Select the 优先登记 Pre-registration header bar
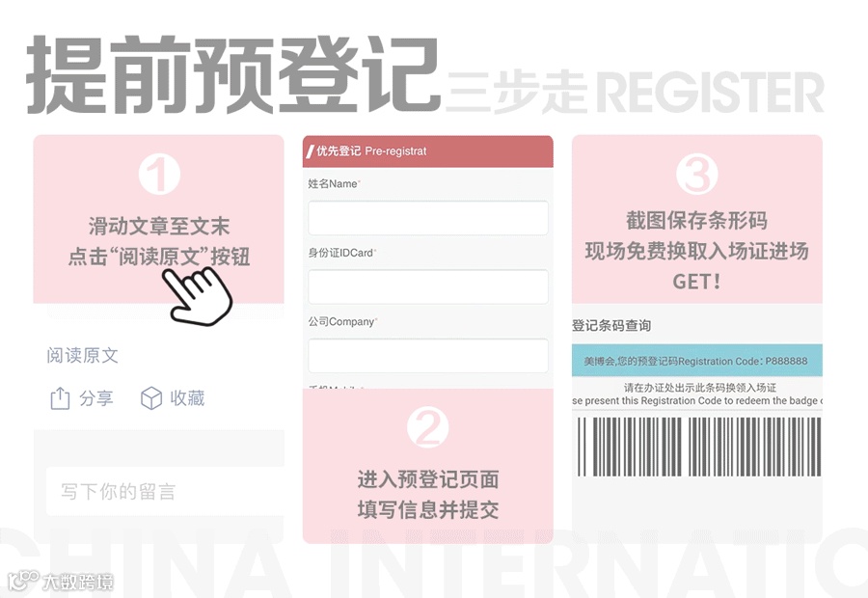 click(428, 151)
